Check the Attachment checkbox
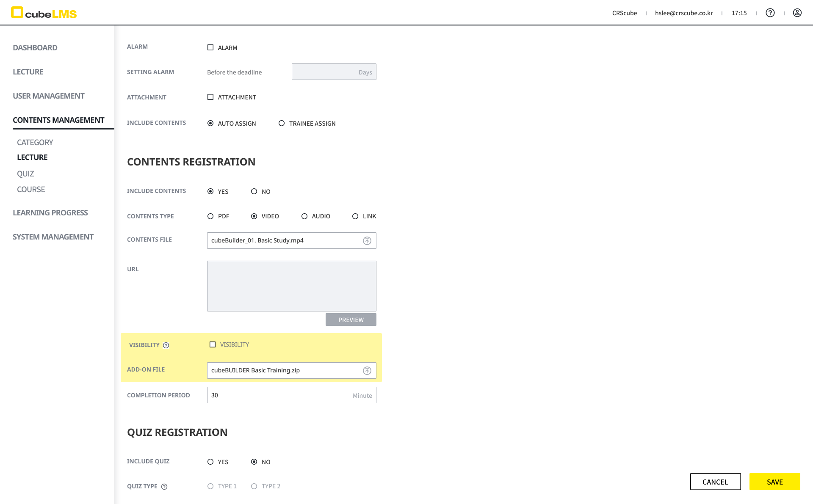Screen dimensions: 813x504 tap(210, 97)
